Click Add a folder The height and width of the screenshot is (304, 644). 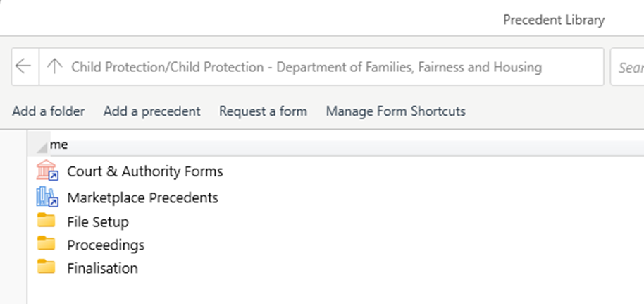pyautogui.click(x=49, y=111)
